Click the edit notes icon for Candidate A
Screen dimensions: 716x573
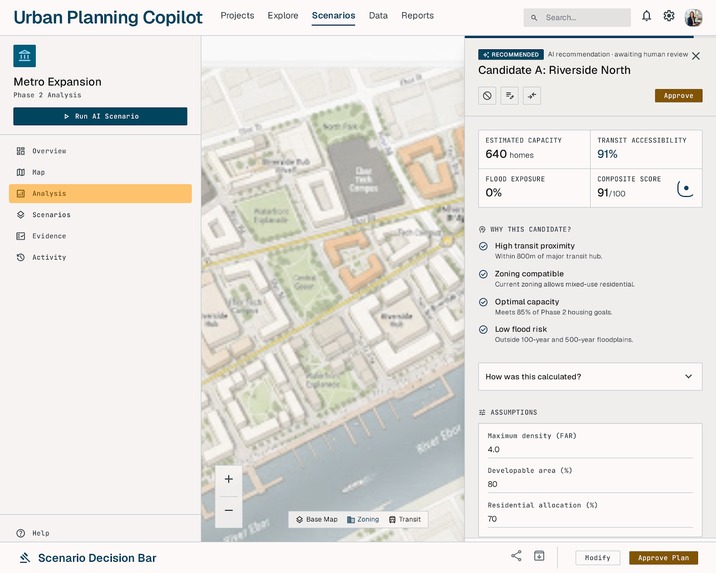[x=510, y=95]
